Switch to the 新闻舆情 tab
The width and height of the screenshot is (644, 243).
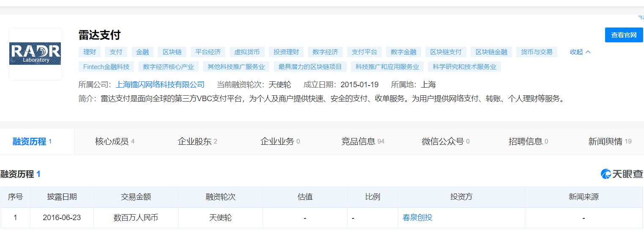[610, 141]
